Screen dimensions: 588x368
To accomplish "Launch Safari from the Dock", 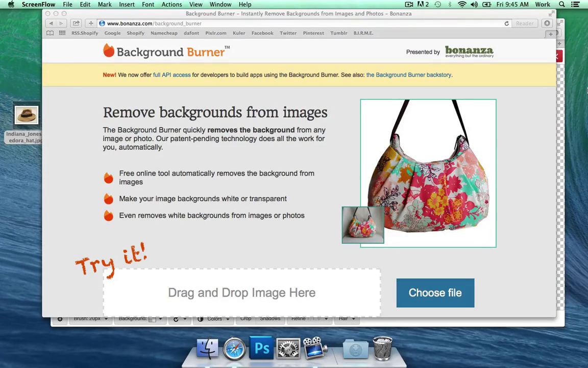I will pyautogui.click(x=234, y=348).
